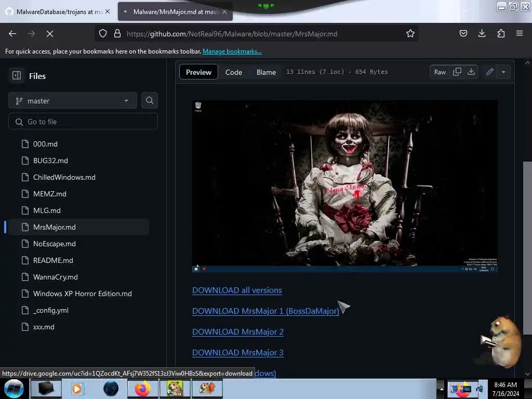Click the MrsMajor doll screenshot image

coord(345,187)
